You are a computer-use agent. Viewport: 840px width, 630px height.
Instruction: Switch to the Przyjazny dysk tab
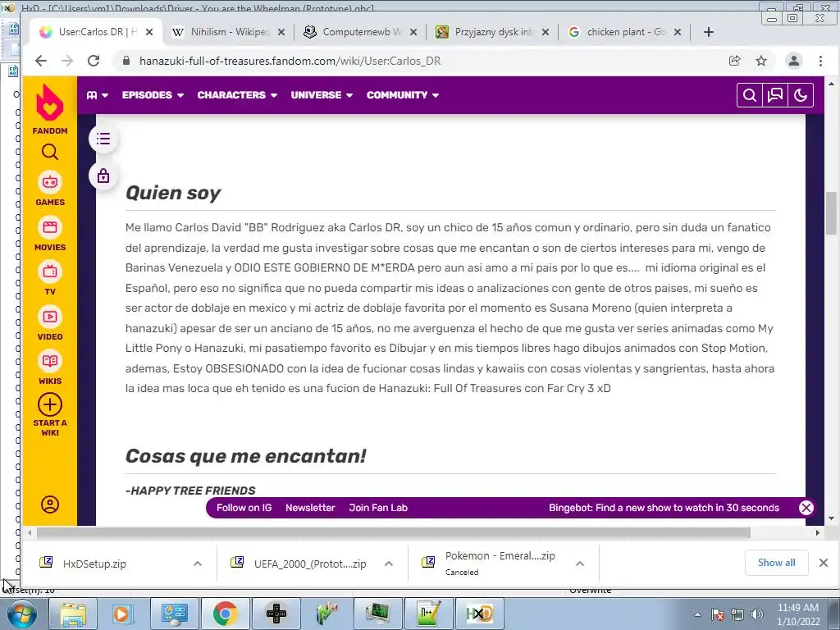(x=492, y=32)
